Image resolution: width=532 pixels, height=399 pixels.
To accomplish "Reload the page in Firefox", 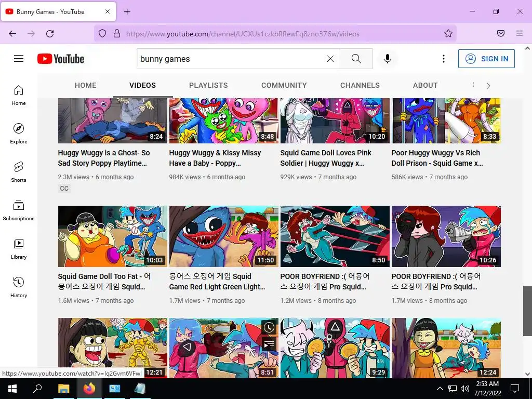I will 50,34.
